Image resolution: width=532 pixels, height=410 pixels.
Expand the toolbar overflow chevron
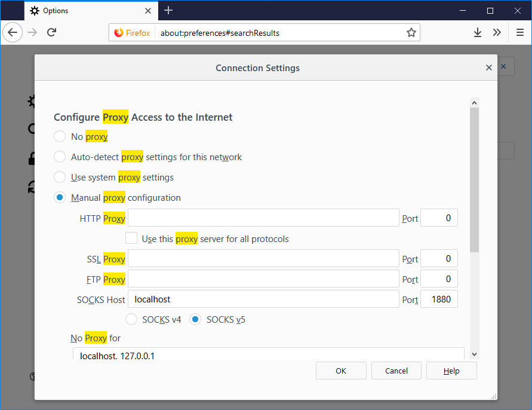pyautogui.click(x=497, y=33)
